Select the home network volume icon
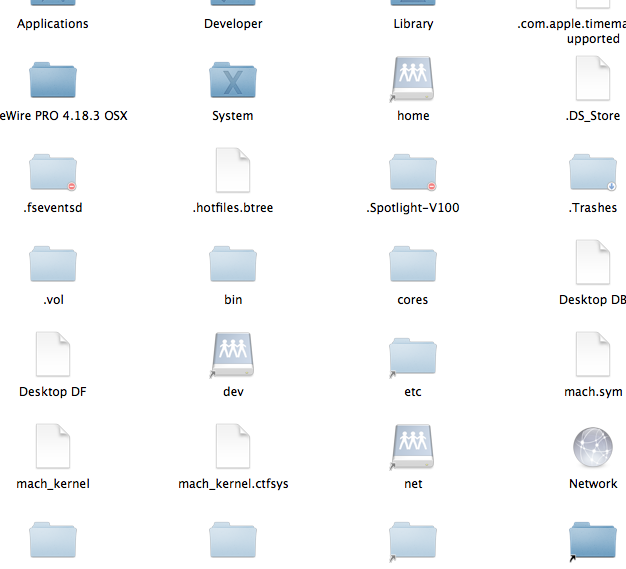 413,79
